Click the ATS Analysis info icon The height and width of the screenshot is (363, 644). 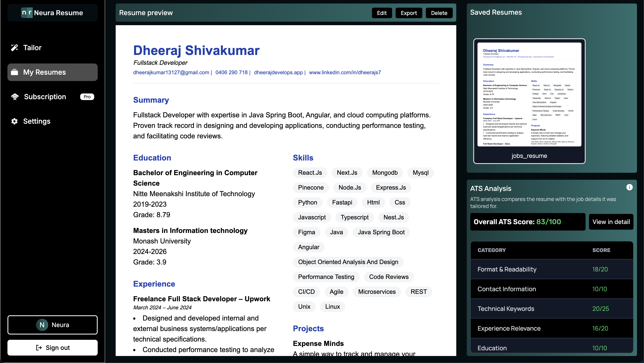tap(629, 187)
